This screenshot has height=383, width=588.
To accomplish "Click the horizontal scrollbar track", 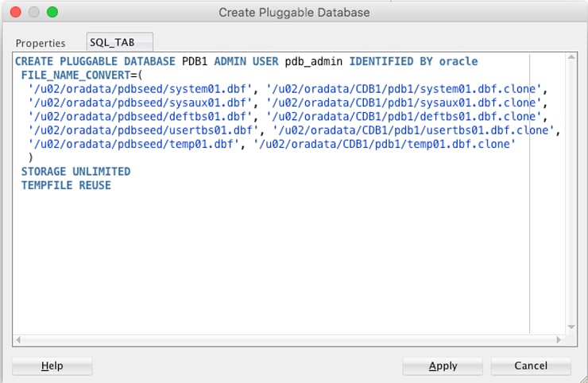I will point(286,339).
